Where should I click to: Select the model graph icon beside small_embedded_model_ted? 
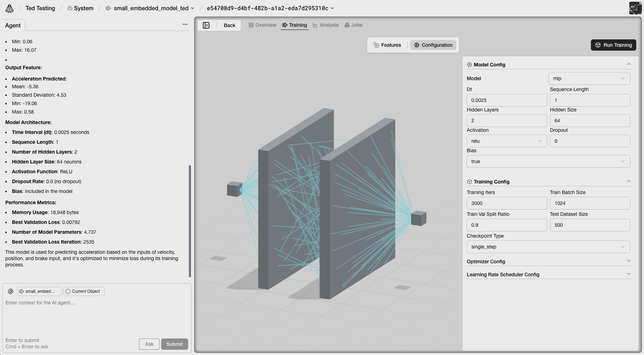(x=107, y=8)
